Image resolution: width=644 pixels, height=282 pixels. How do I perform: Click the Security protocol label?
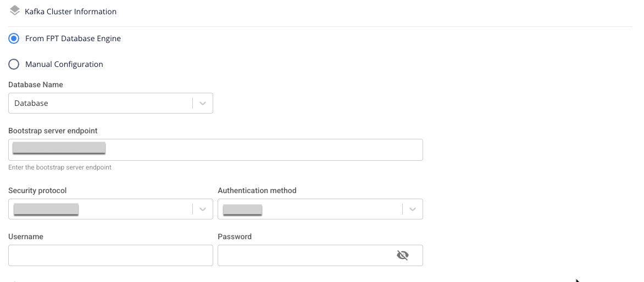click(x=38, y=190)
